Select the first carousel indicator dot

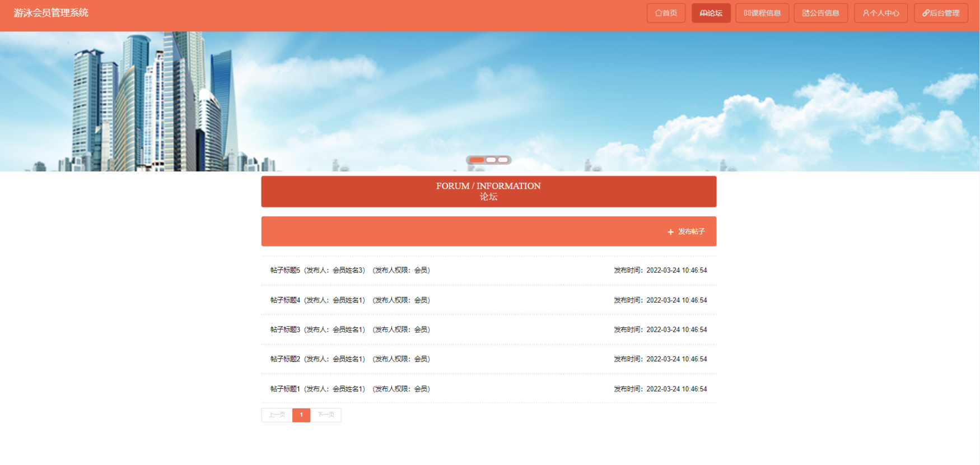coord(477,160)
